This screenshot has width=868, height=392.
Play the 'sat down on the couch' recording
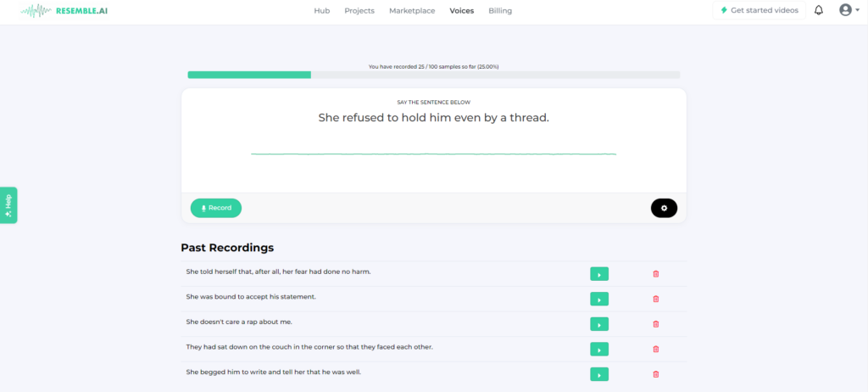pyautogui.click(x=599, y=349)
